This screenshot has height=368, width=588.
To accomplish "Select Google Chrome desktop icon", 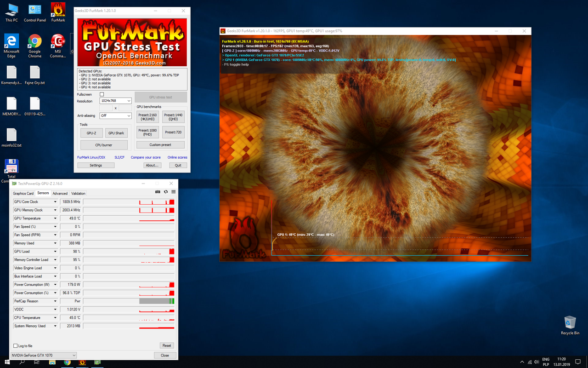I will click(x=35, y=46).
